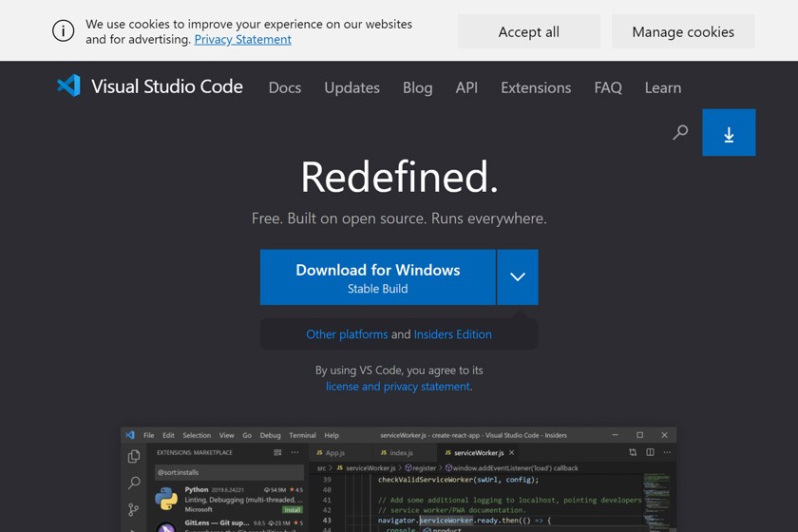This screenshot has width=798, height=532.
Task: Click Debug menu in the editor screenshot
Action: click(270, 435)
